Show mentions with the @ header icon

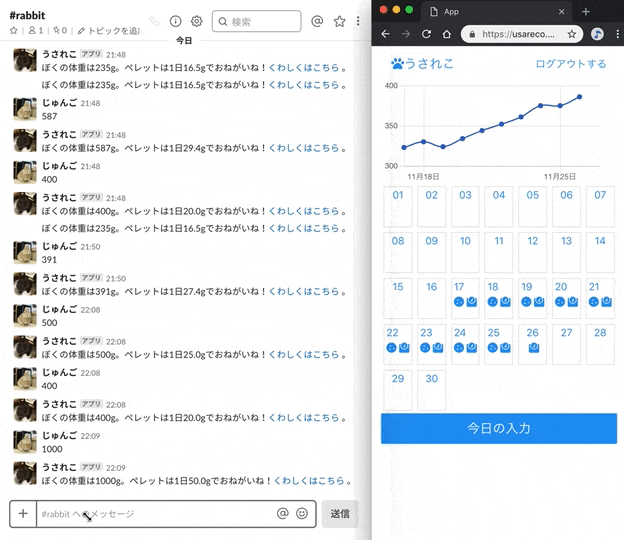[x=317, y=21]
